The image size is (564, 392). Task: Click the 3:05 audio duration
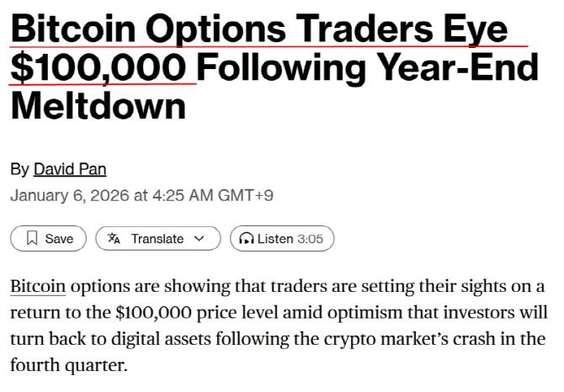coord(310,239)
